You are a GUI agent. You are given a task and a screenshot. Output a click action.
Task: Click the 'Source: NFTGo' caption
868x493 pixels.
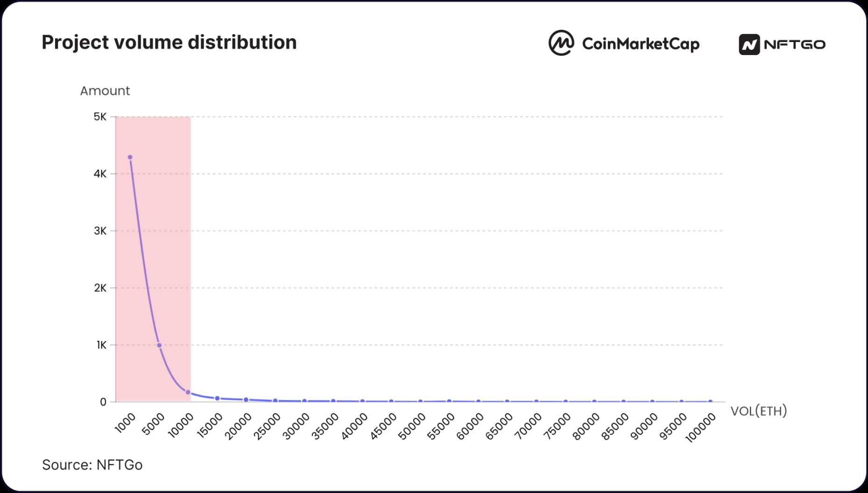click(92, 465)
